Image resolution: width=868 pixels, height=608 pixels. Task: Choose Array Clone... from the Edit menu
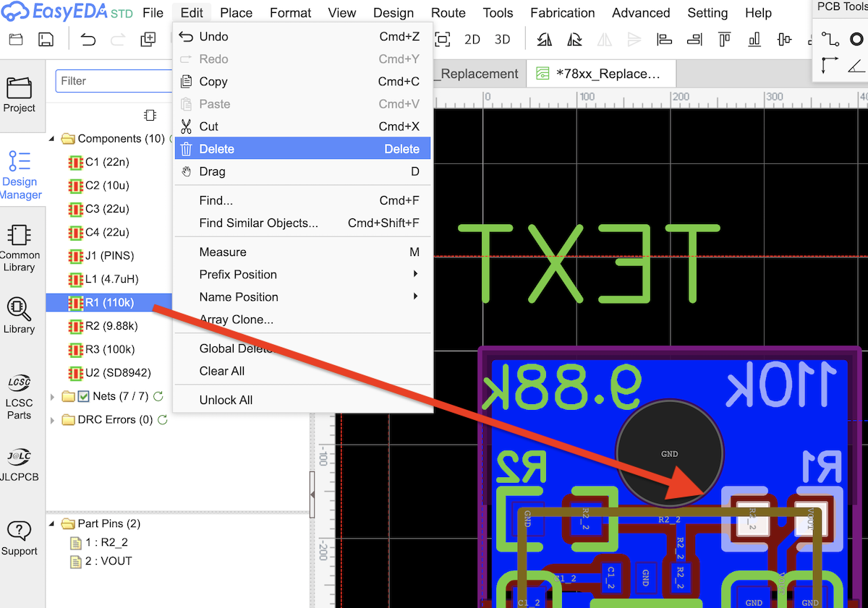[303, 319]
